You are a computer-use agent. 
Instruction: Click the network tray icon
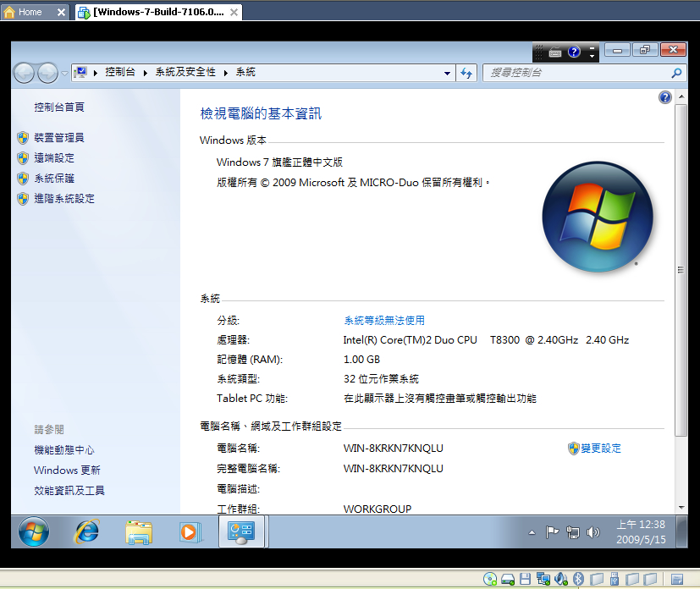[573, 532]
